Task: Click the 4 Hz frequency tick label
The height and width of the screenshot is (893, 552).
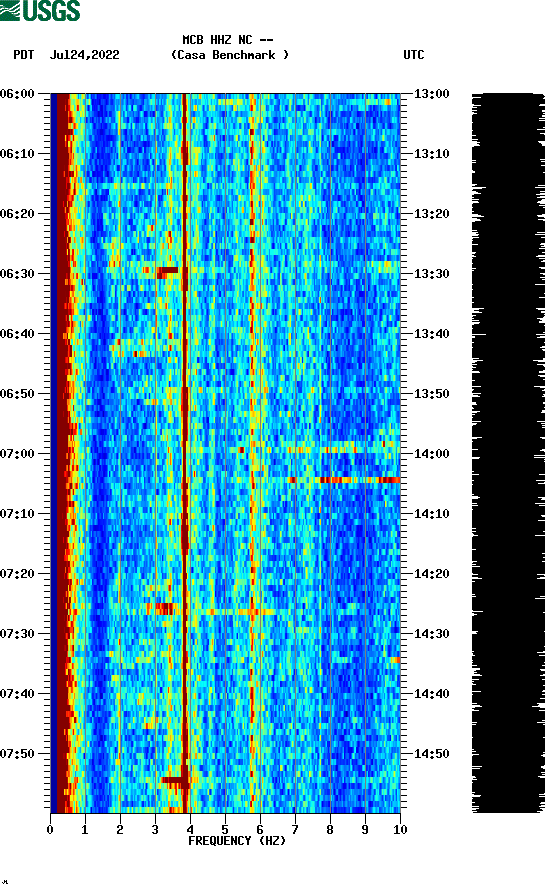Action: (x=190, y=830)
